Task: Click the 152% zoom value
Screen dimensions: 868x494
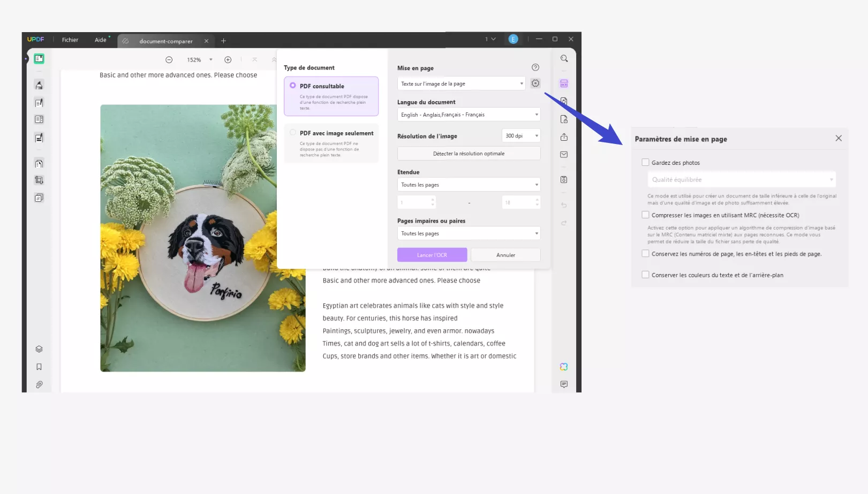Action: (x=194, y=60)
